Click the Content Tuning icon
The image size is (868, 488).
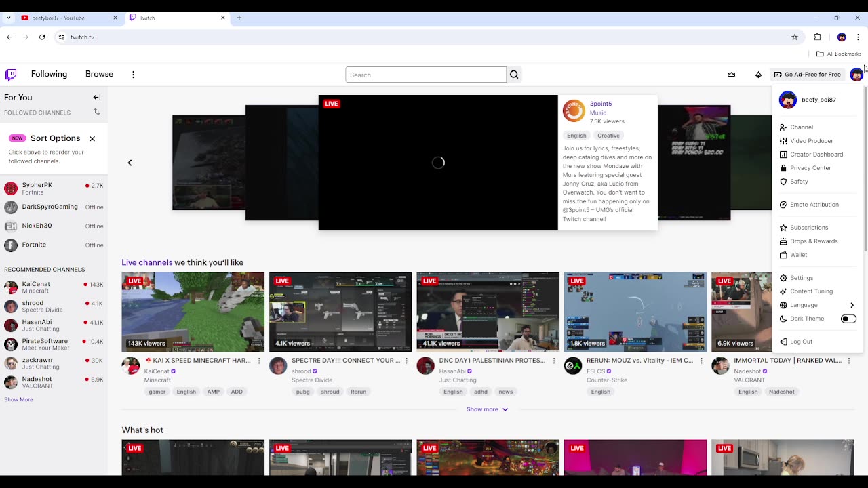click(783, 291)
